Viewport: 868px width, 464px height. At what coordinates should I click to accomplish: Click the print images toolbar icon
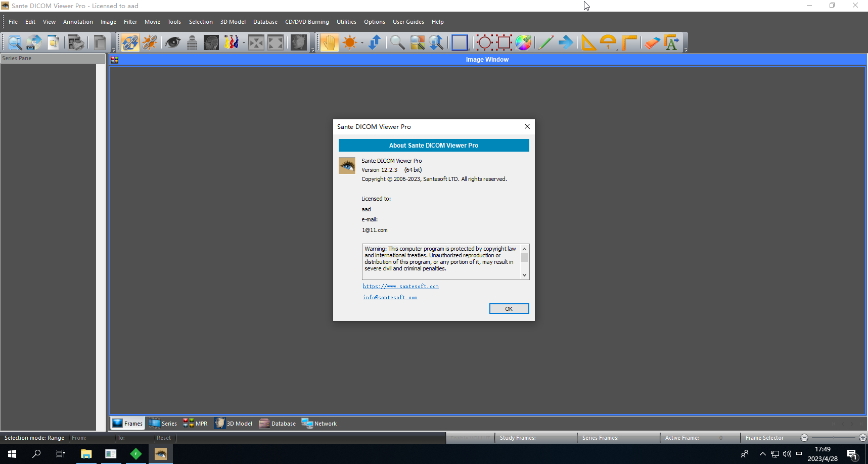[76, 42]
